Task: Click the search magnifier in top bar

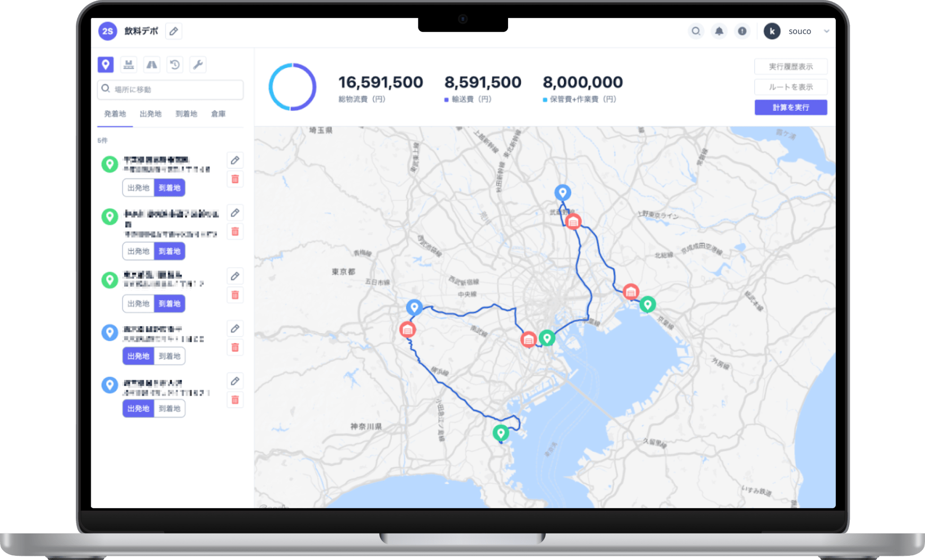Action: click(696, 31)
